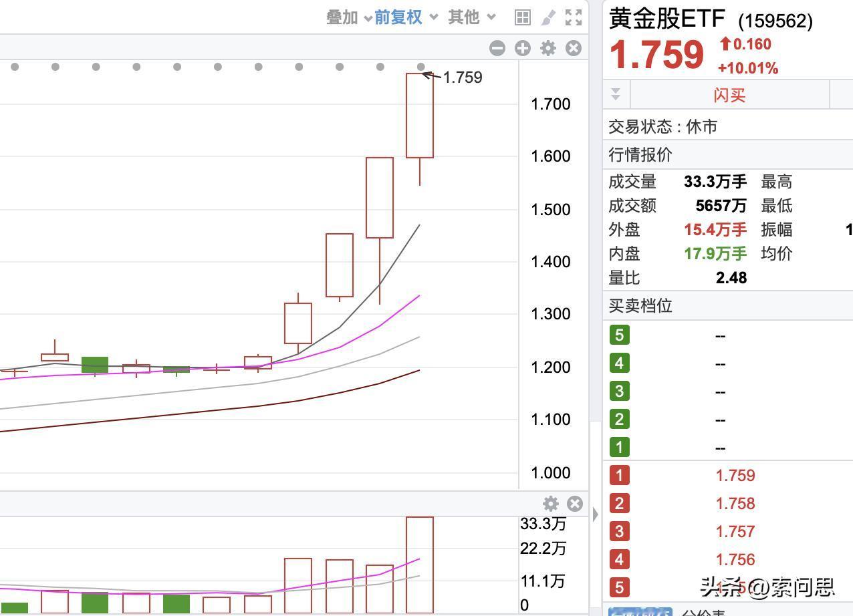Screen dimensions: 853x616
Task: Close the main chart indicator panel
Action: click(573, 48)
